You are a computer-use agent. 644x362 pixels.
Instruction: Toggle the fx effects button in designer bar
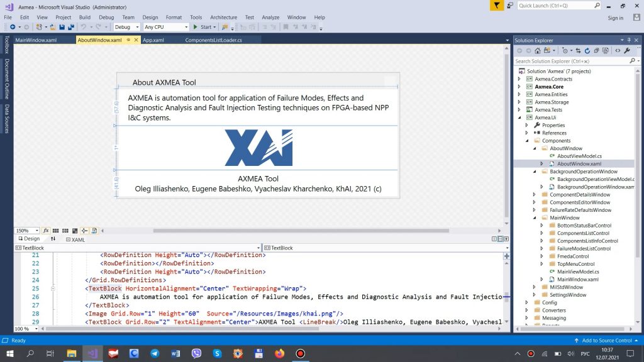[x=46, y=231]
